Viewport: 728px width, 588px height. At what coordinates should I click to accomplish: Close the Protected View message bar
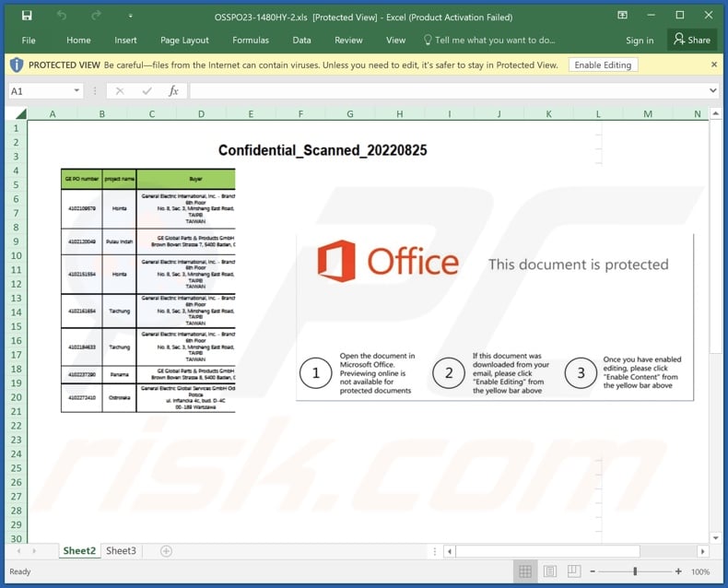point(714,65)
